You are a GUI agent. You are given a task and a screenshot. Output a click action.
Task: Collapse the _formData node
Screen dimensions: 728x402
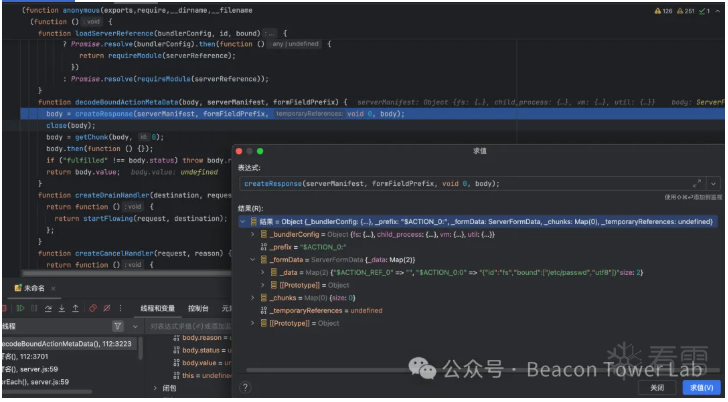[253, 260]
